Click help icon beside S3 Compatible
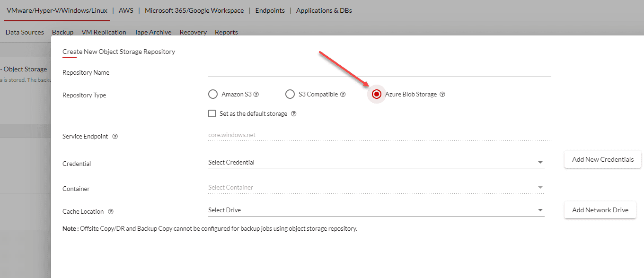 coord(343,95)
